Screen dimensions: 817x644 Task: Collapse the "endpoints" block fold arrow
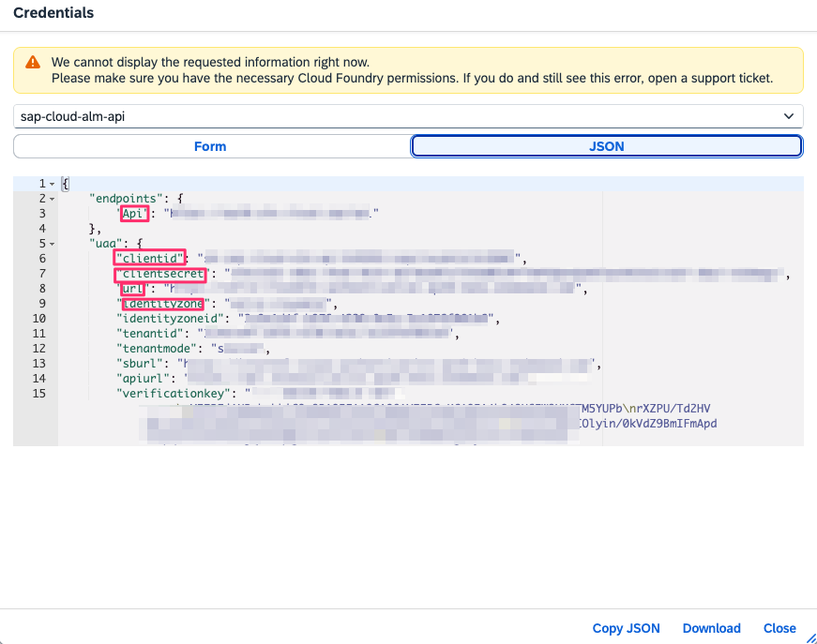point(52,199)
